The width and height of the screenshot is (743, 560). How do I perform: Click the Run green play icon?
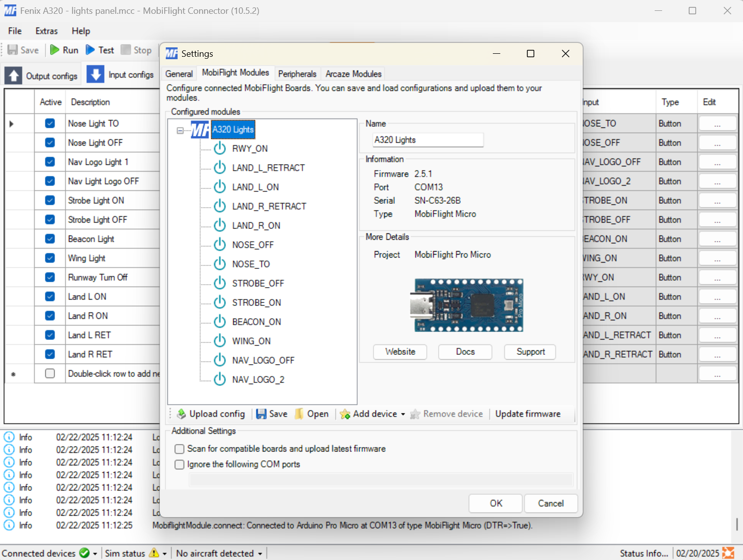[55, 50]
